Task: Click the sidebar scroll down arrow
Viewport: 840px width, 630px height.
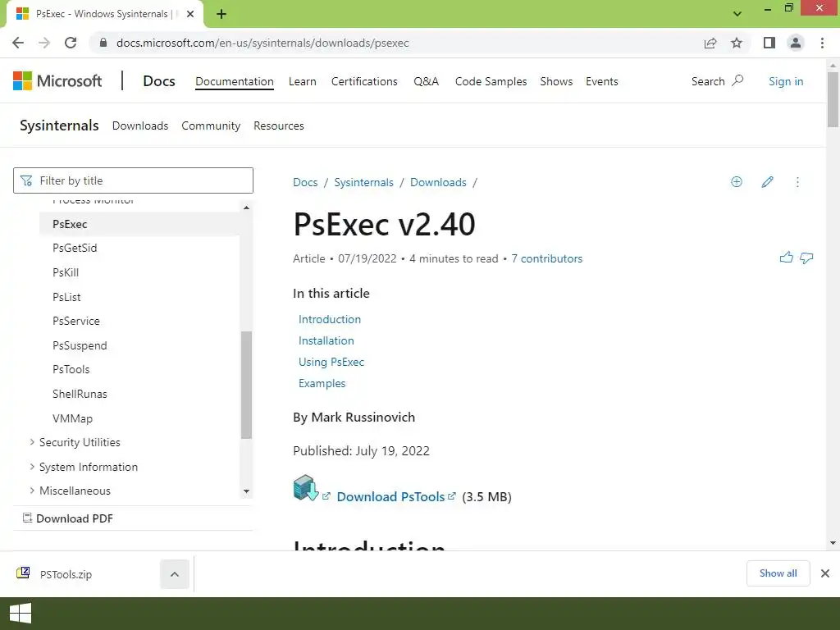Action: 246,491
